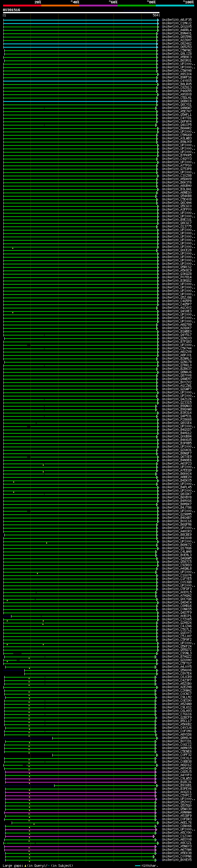Select label UniRef100_Q4N6W7
The width and height of the screenshot is (197, 868).
tap(177, 108)
